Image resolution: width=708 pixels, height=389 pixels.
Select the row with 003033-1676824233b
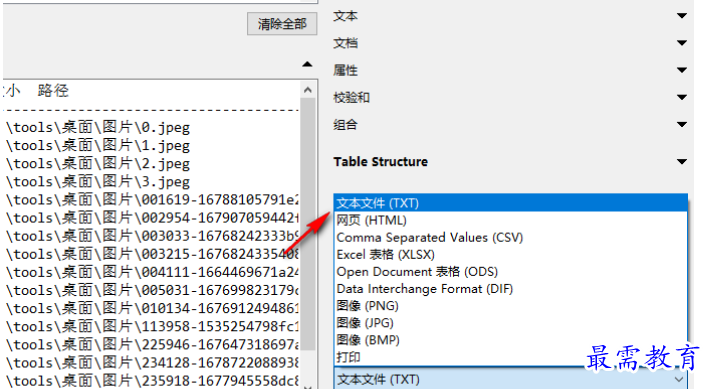pos(151,236)
